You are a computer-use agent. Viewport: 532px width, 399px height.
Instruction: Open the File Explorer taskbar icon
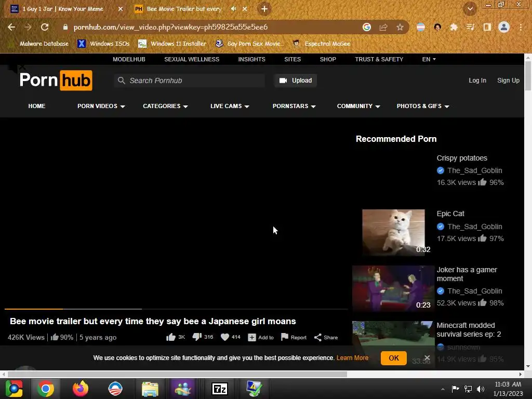coord(150,389)
